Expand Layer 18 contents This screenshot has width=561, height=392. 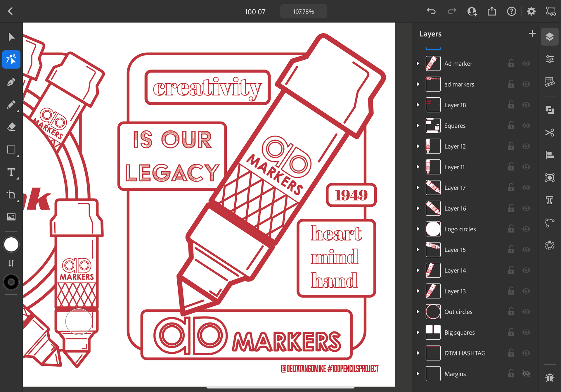point(418,105)
